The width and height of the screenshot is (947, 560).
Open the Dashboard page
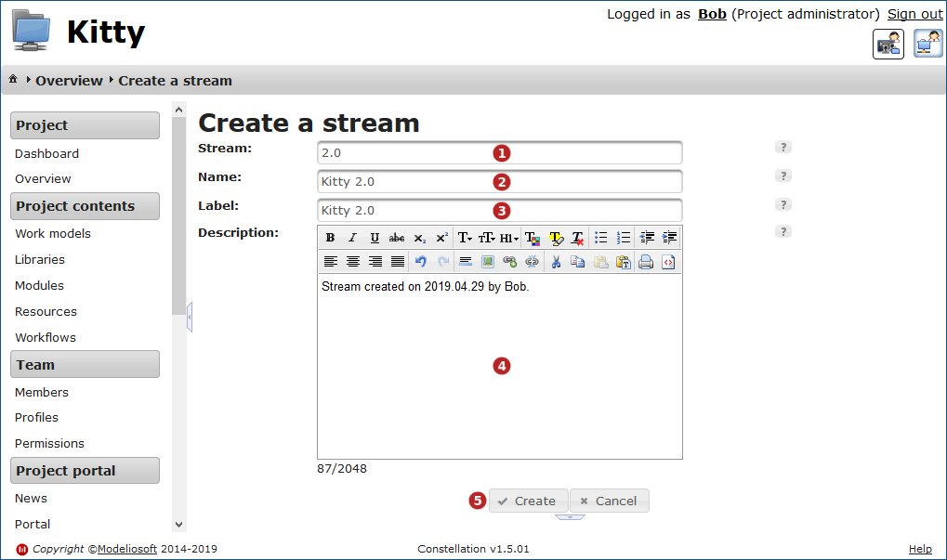pos(46,154)
